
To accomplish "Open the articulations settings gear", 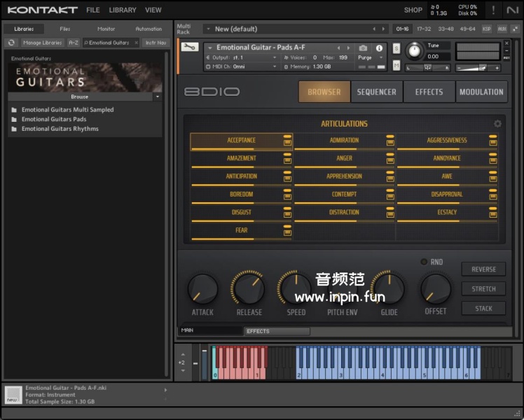I will (497, 124).
